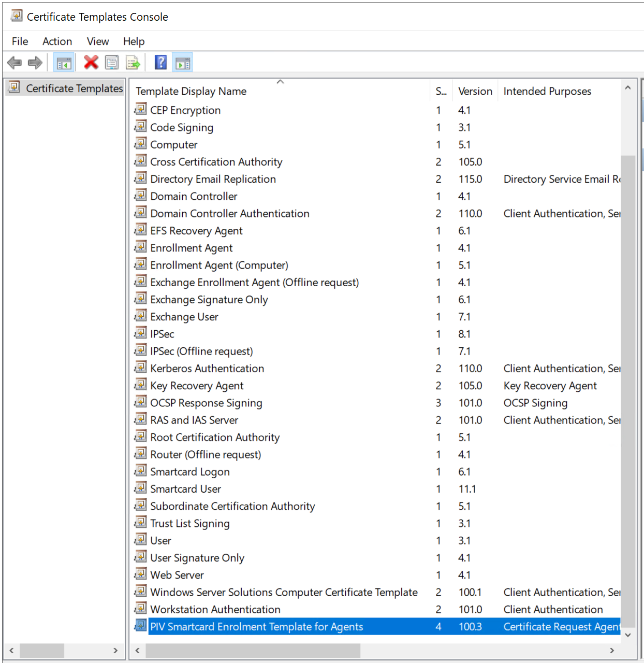Select Certificate Templates node in tree
Screen dimensions: 644x663
point(74,89)
